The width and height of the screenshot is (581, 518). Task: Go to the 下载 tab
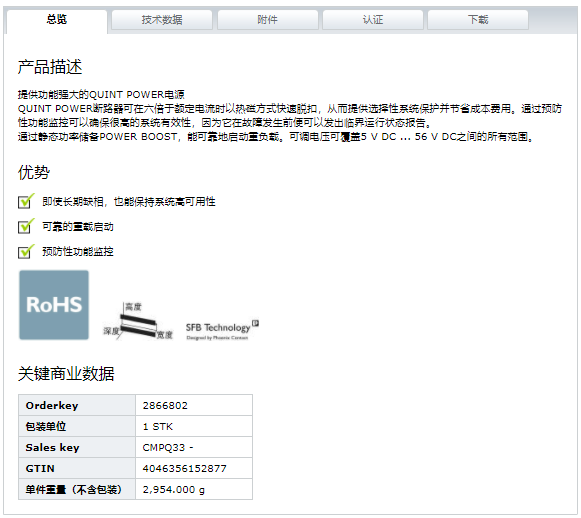478,20
